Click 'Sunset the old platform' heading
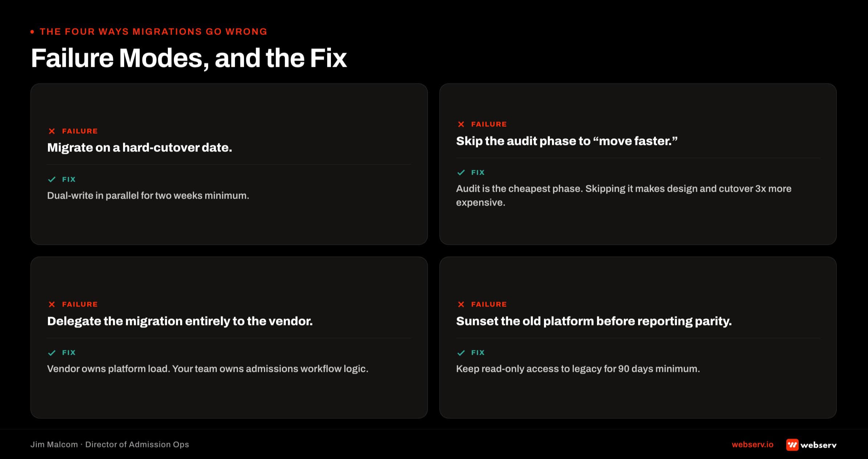This screenshot has width=868, height=459. tap(594, 321)
